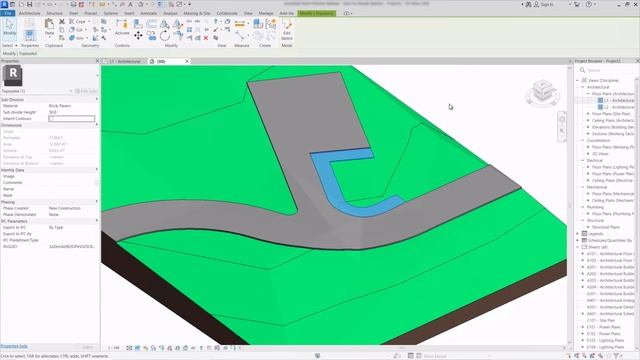
Task: Click the Activate controls icon
Action: [x=122, y=27]
